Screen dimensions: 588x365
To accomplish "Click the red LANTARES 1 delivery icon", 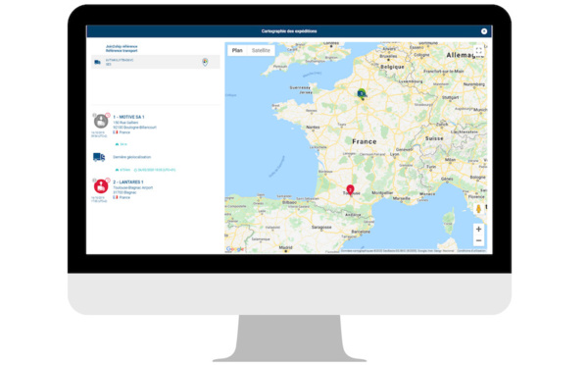I will click(101, 186).
